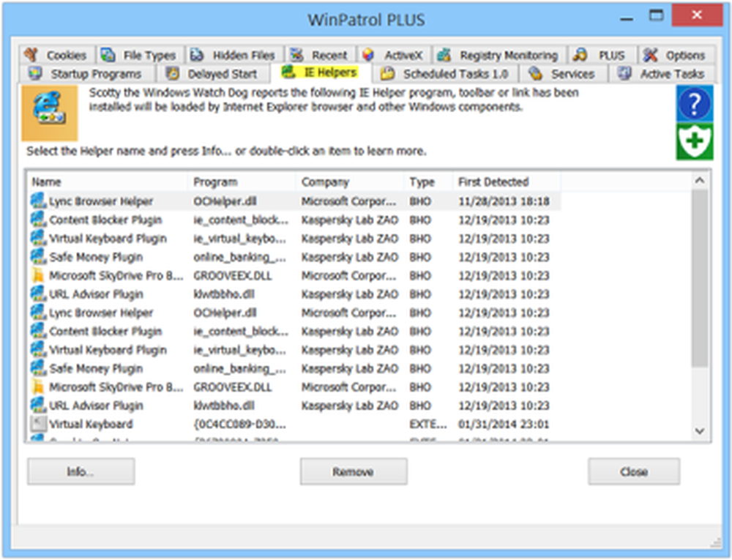
Task: Click the Cookies tab icon
Action: pos(31,55)
